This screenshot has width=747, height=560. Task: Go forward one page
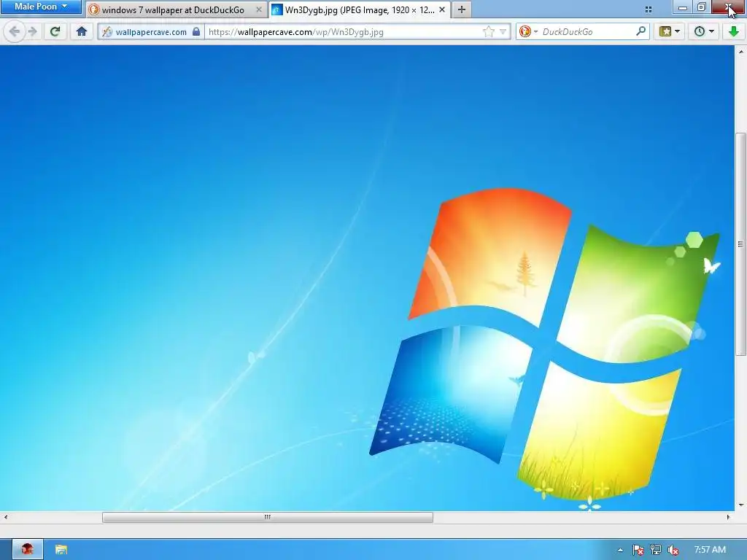32,32
